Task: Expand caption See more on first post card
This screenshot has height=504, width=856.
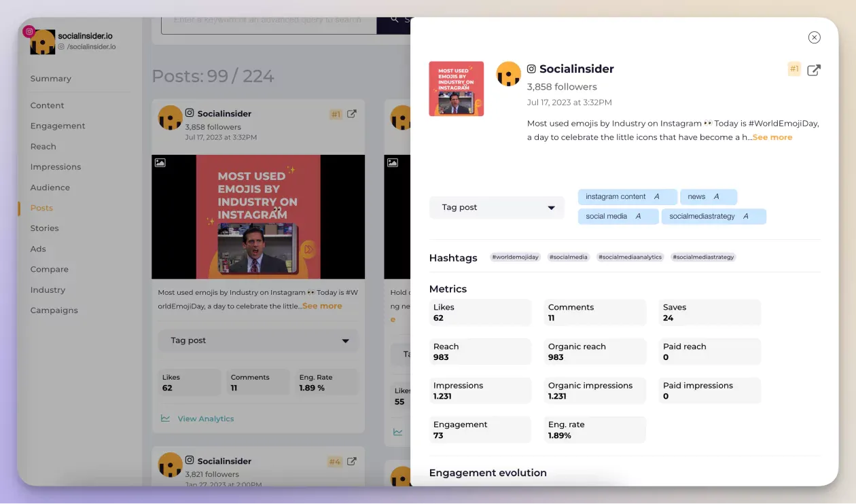Action: [322, 306]
